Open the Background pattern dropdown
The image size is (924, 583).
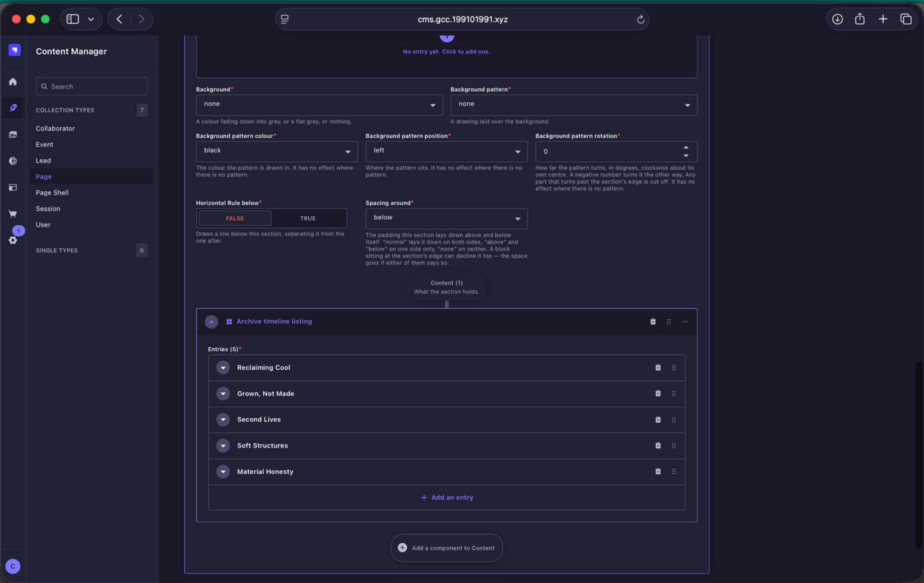(x=574, y=105)
